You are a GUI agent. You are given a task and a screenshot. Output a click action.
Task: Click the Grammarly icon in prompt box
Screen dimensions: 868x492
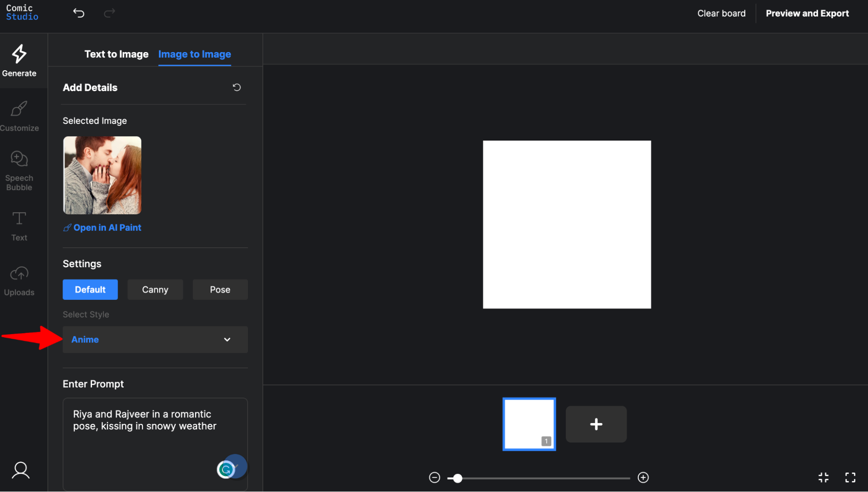coord(226,469)
